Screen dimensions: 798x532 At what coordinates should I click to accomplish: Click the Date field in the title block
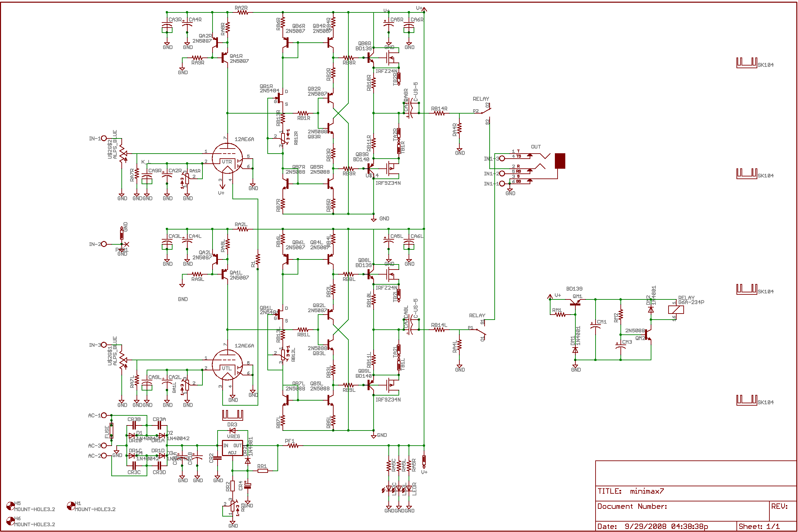click(x=645, y=525)
